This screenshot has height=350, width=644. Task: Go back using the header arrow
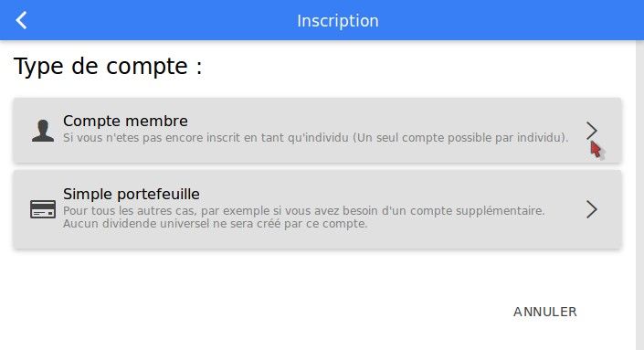(x=21, y=20)
